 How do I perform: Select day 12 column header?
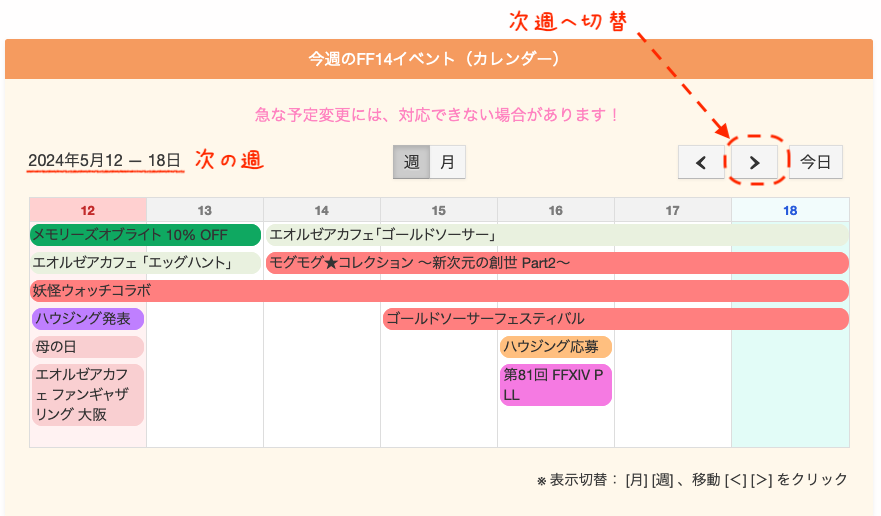click(88, 210)
